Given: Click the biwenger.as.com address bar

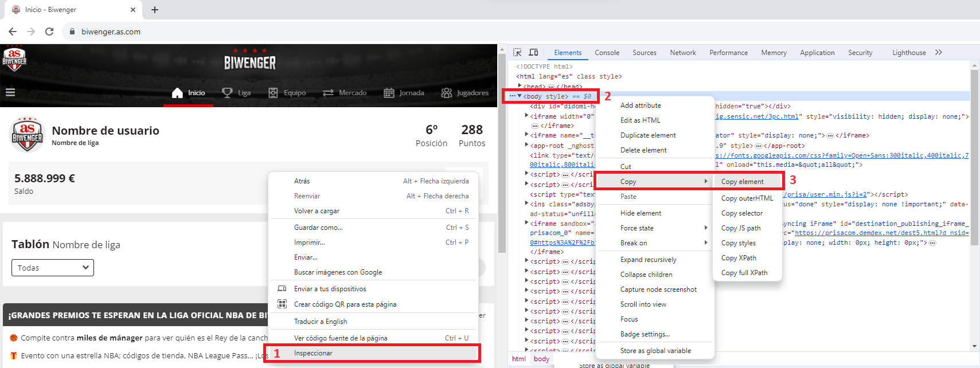Looking at the screenshot, I should point(111,32).
